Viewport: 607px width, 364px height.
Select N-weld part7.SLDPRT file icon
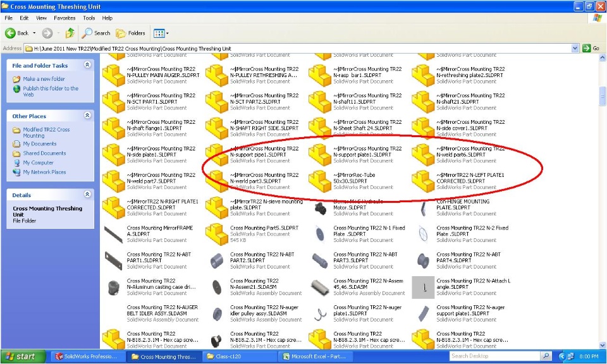pos(113,181)
